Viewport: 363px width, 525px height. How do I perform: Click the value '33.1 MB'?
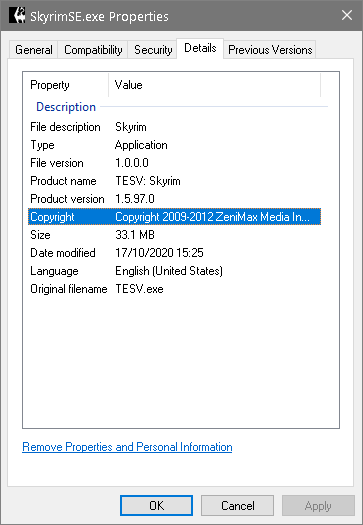point(135,235)
